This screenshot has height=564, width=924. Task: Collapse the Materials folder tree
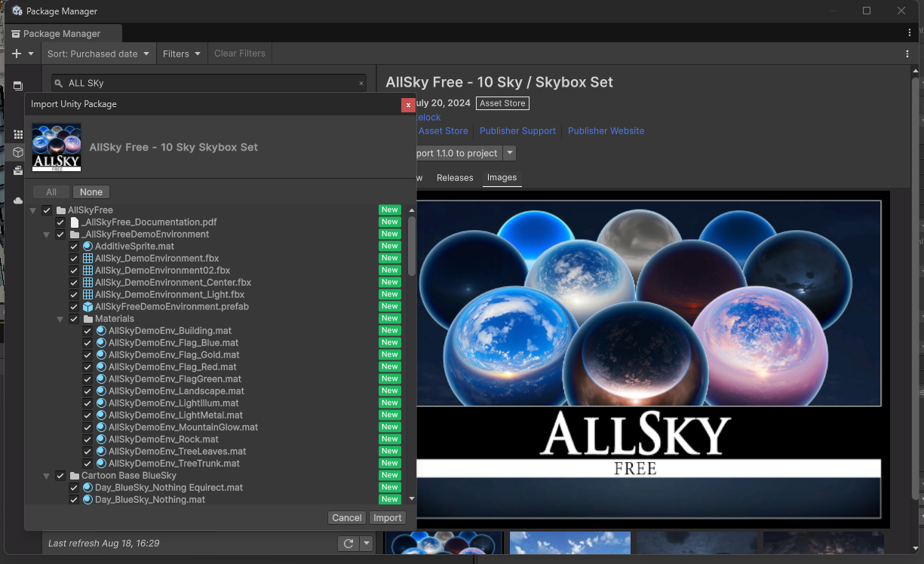tap(60, 319)
